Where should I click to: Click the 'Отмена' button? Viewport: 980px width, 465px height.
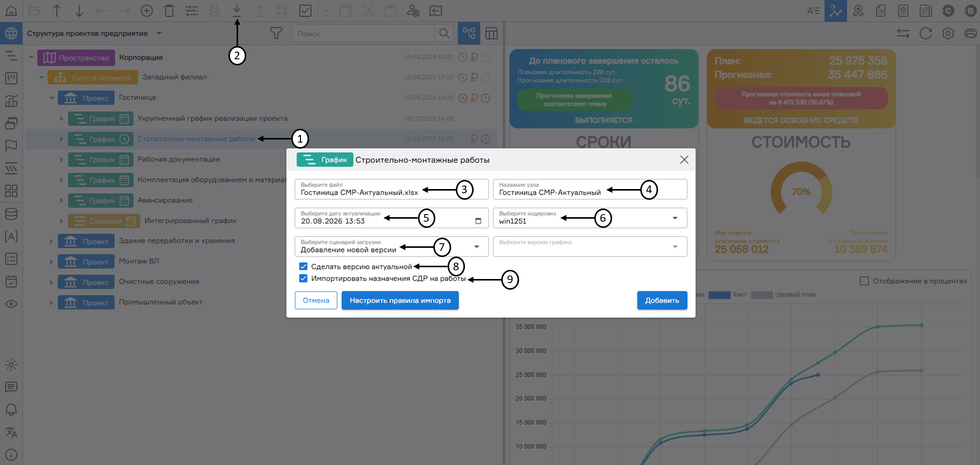point(316,300)
